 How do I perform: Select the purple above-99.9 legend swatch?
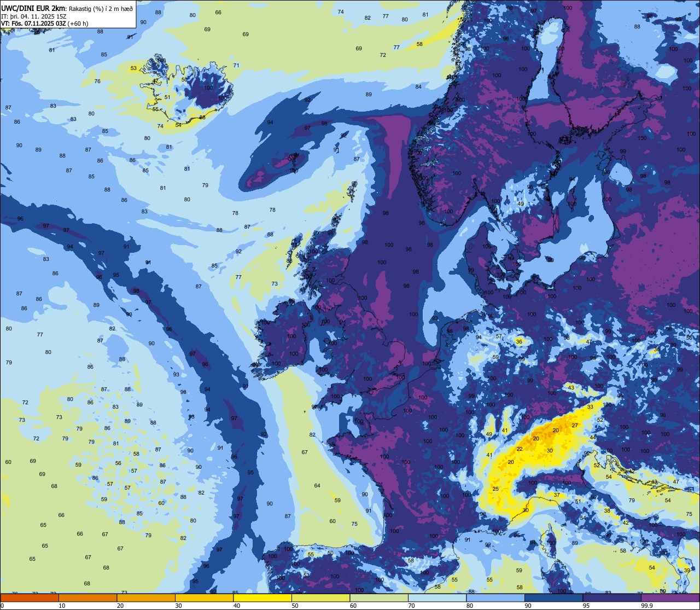670,597
